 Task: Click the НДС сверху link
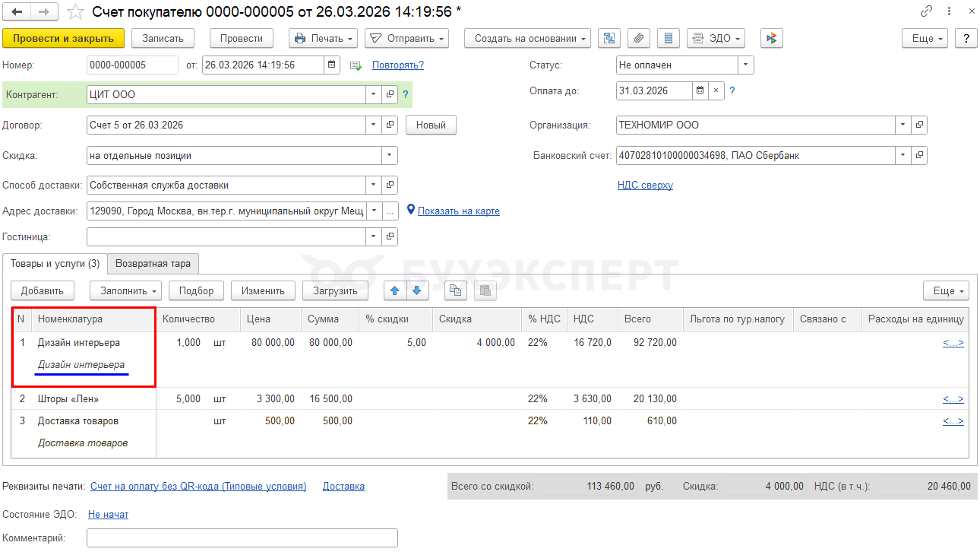click(x=645, y=185)
